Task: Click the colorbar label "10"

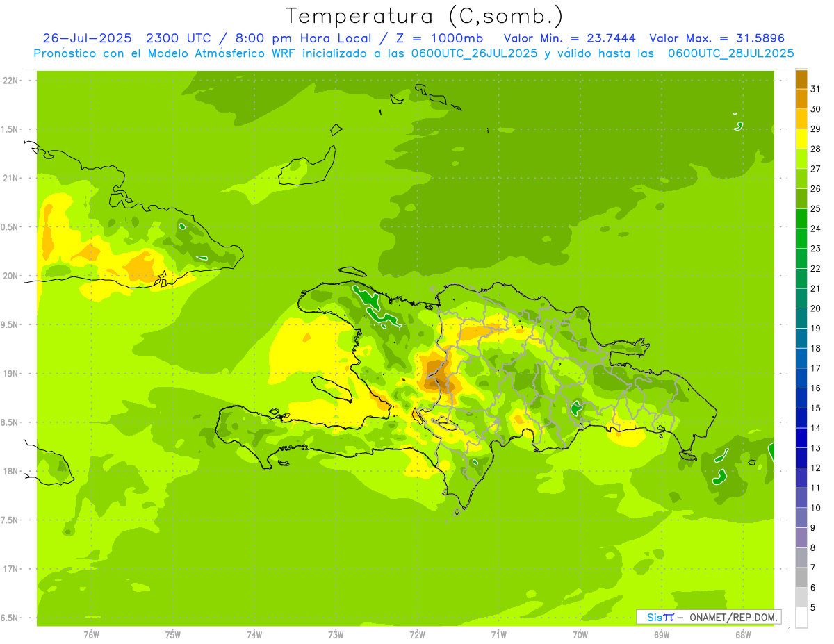Action: [x=816, y=508]
